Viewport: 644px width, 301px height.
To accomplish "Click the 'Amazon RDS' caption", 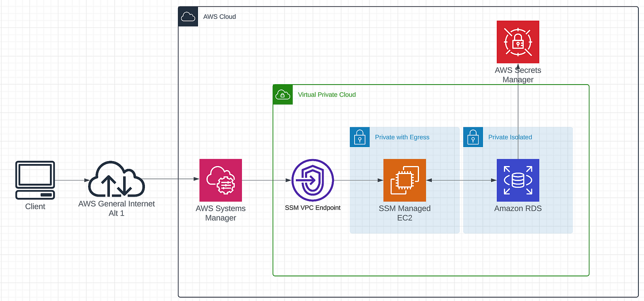I will 518,208.
